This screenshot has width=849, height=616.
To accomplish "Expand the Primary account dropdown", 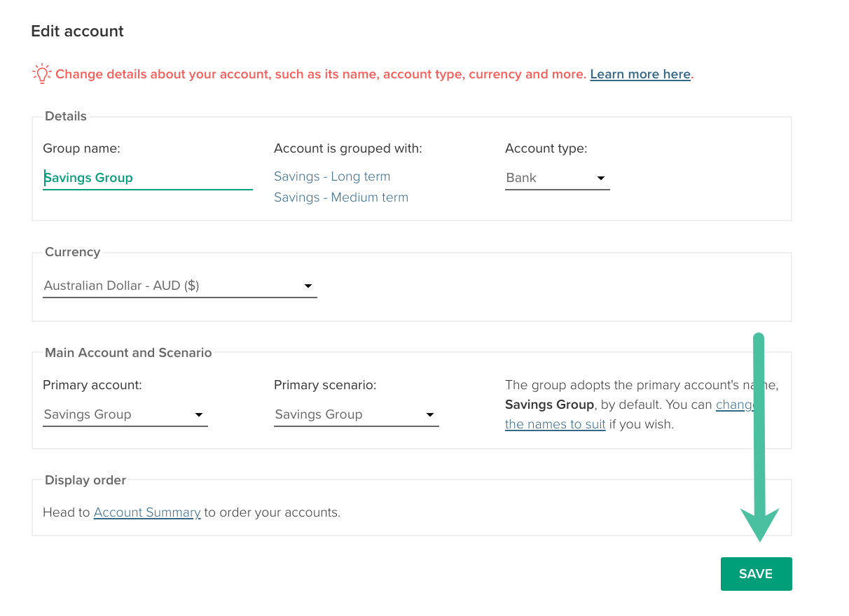I will tap(116, 414).
